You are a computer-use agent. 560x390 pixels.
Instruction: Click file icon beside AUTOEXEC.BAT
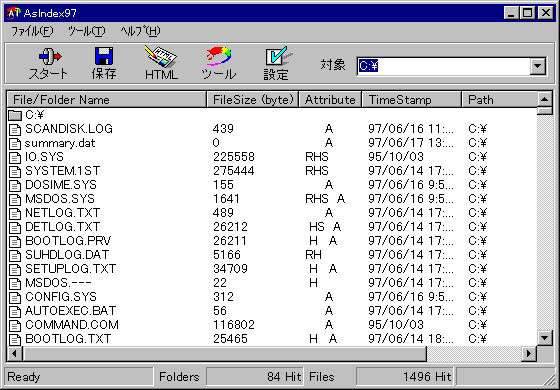coord(15,311)
